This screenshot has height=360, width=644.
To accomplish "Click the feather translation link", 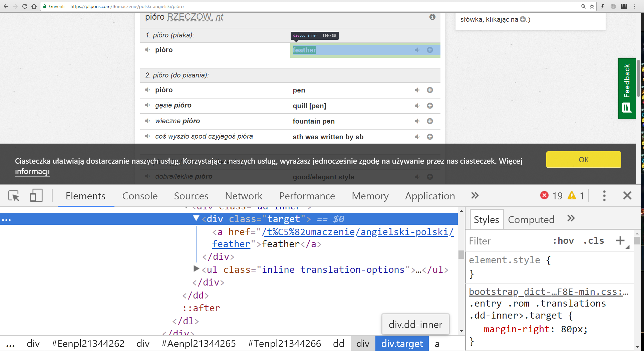I will [304, 50].
